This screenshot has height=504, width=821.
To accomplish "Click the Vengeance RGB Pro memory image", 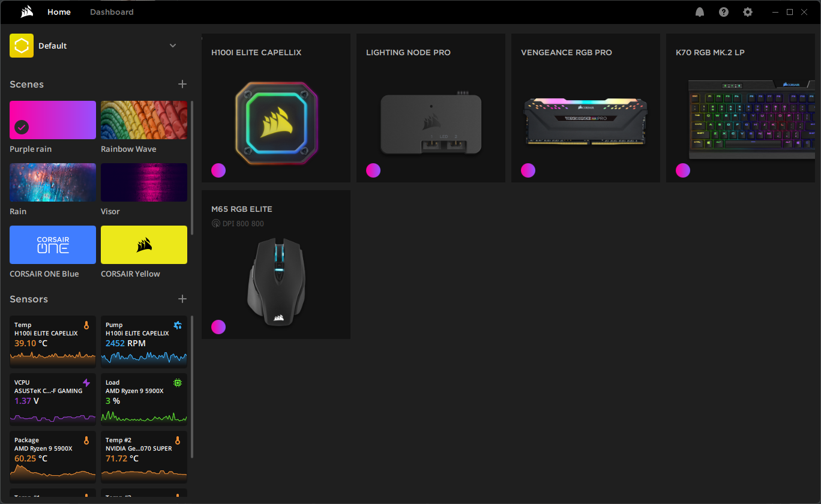I will tap(586, 122).
